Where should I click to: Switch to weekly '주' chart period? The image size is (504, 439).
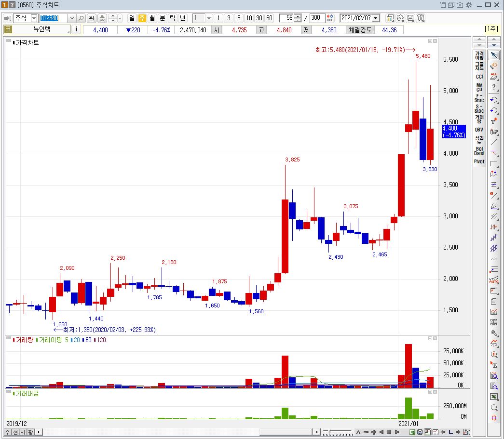coord(142,18)
